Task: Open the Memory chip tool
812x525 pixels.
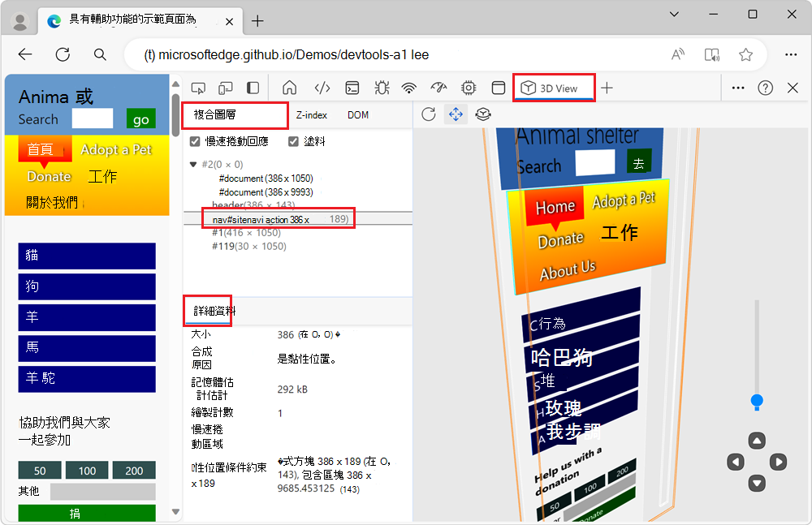Action: tap(469, 88)
